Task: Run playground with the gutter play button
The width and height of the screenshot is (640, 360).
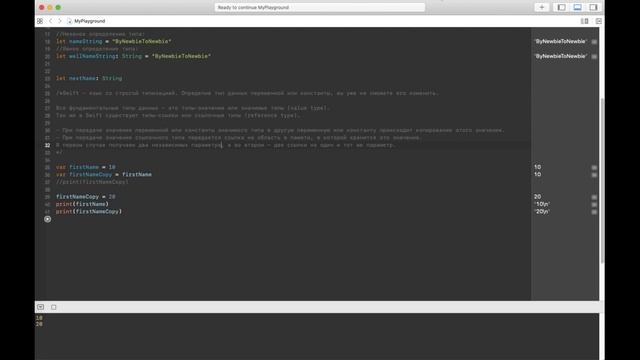Action: 47,219
